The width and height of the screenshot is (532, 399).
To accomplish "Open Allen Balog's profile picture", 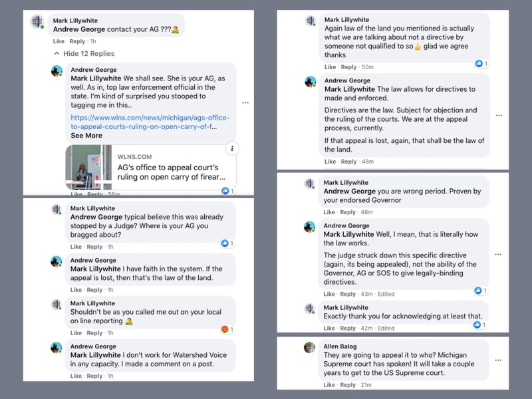I will pos(310,347).
